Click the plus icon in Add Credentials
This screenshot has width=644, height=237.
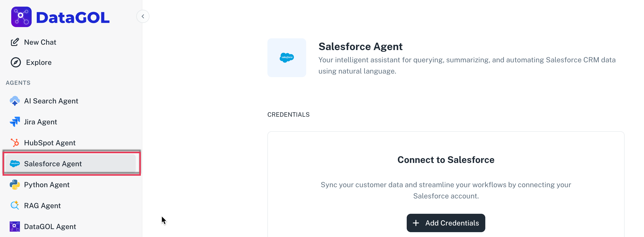pos(416,223)
